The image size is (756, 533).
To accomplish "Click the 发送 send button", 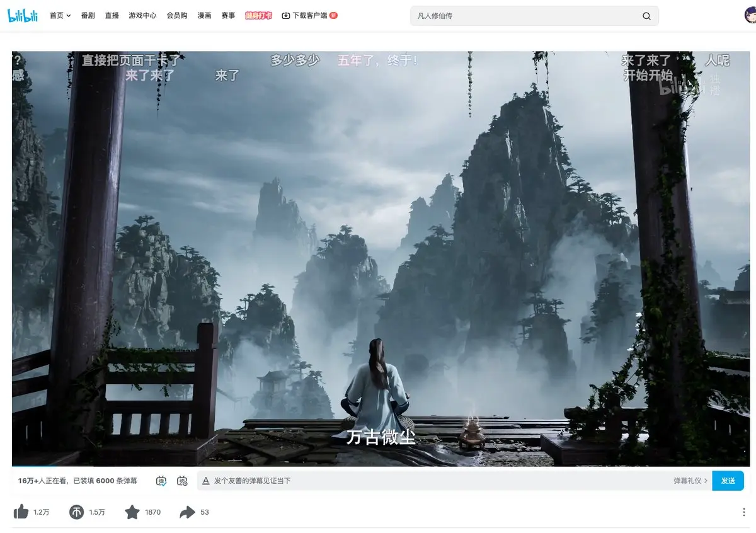I will 728,481.
